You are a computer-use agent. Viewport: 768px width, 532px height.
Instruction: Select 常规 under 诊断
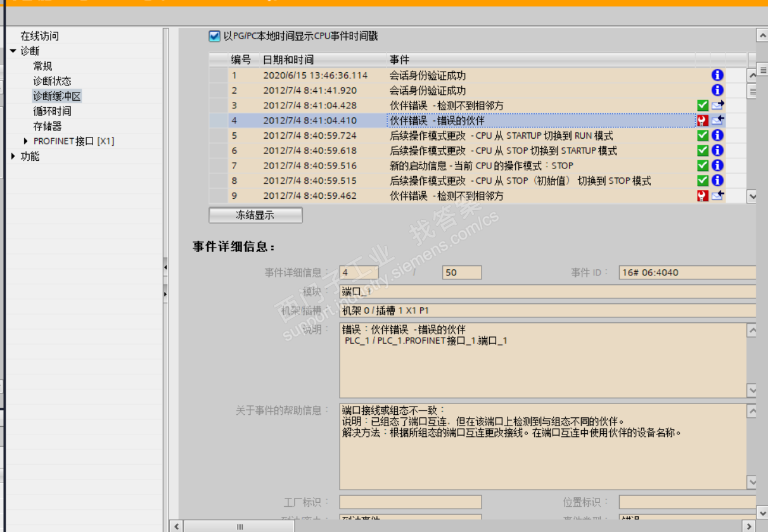pos(42,66)
